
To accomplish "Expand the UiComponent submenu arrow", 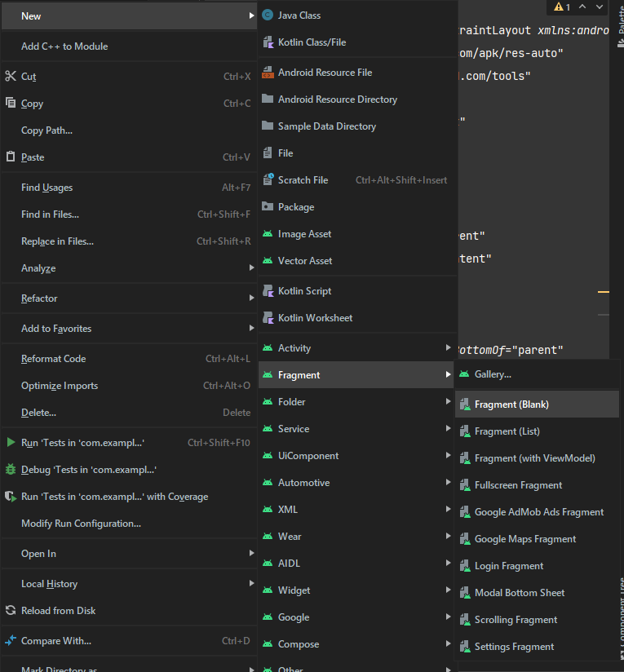I will tap(448, 455).
